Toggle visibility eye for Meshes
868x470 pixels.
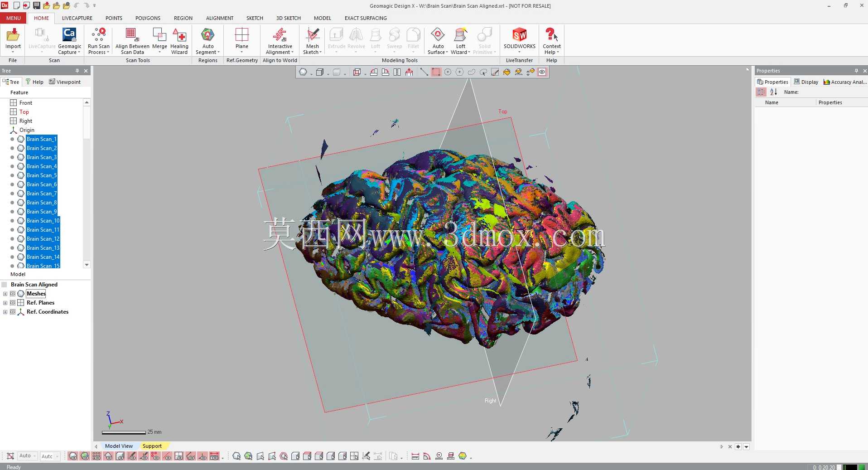pos(13,294)
